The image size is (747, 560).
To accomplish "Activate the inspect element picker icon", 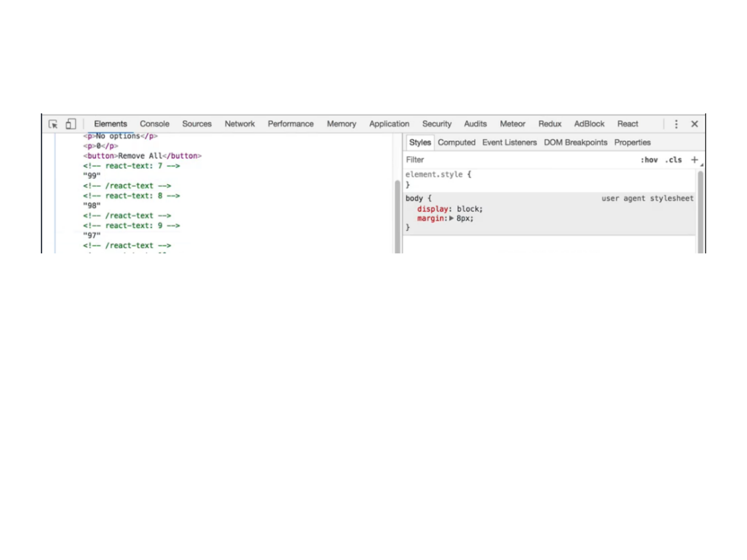I will click(x=53, y=124).
